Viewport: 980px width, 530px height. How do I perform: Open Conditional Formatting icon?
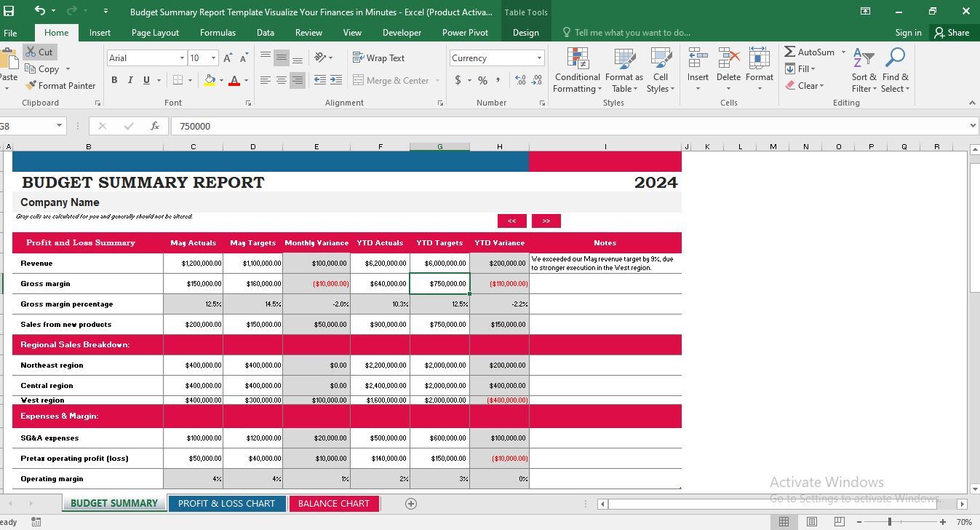click(x=577, y=59)
